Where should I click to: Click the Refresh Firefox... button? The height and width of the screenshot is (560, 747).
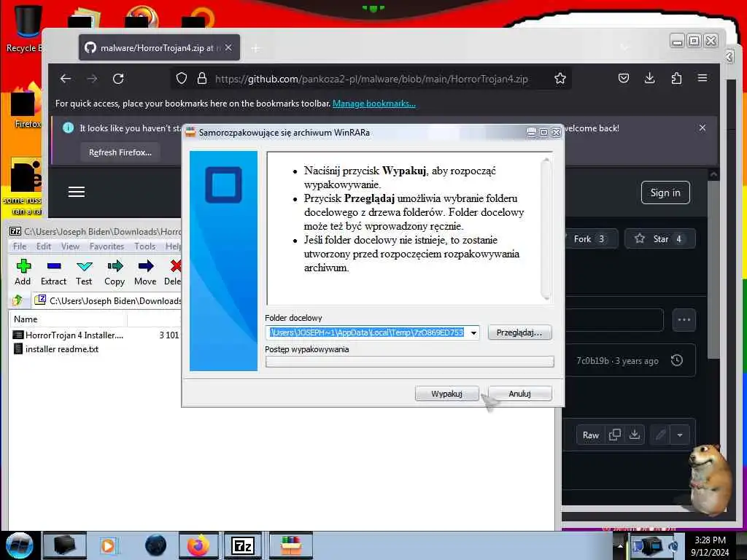pyautogui.click(x=120, y=152)
